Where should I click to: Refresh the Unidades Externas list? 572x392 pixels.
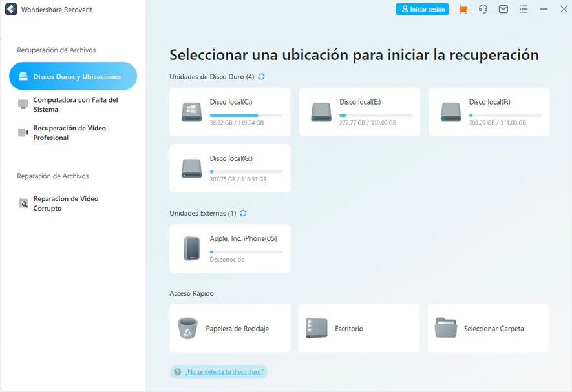click(243, 213)
